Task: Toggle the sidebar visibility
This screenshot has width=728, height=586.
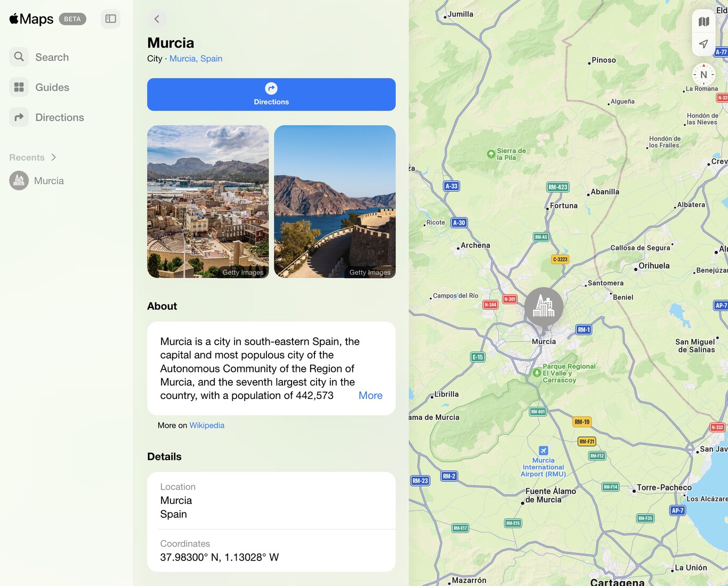Action: [110, 19]
